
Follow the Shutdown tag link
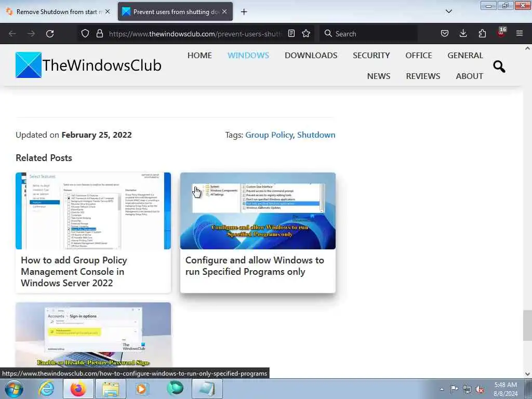pos(316,135)
